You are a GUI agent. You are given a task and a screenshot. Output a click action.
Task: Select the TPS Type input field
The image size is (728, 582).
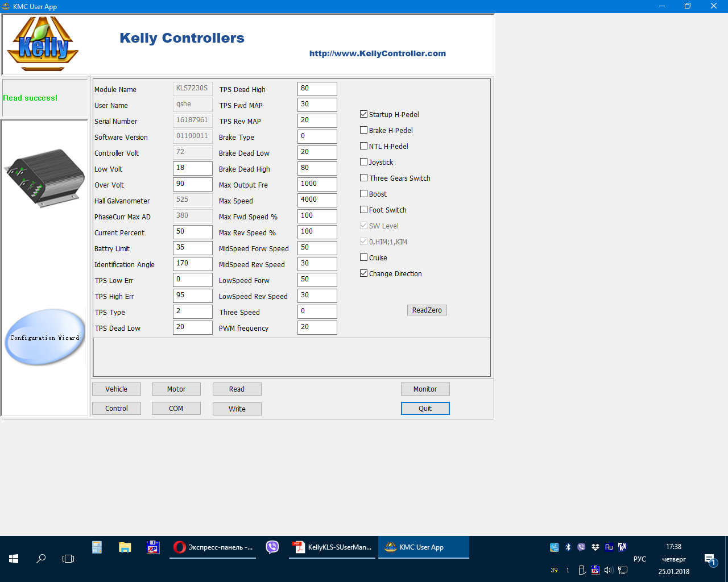[x=193, y=311]
